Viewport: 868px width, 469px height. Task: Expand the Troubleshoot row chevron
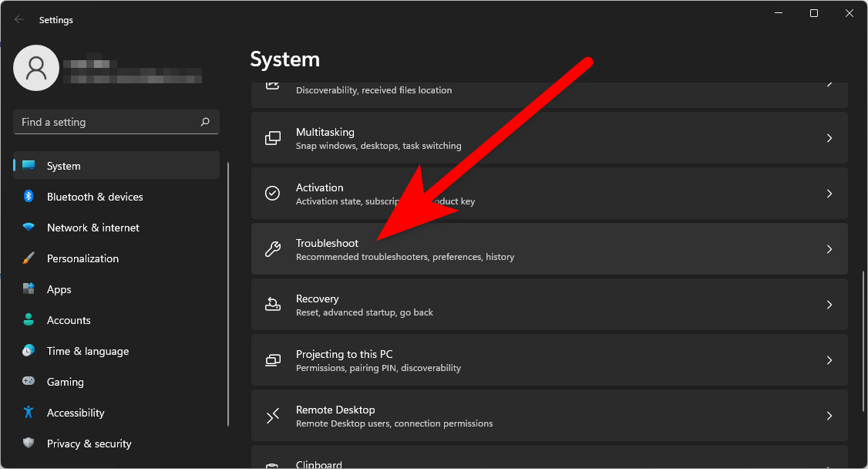click(x=829, y=249)
